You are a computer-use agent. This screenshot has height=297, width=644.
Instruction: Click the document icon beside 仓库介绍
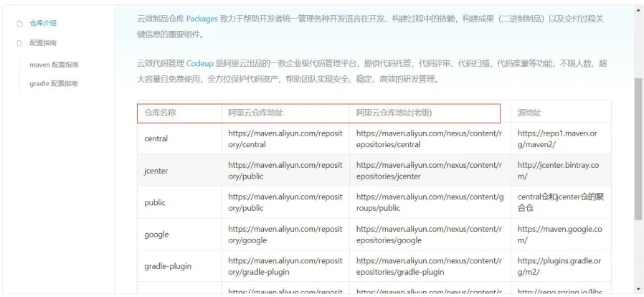point(20,24)
